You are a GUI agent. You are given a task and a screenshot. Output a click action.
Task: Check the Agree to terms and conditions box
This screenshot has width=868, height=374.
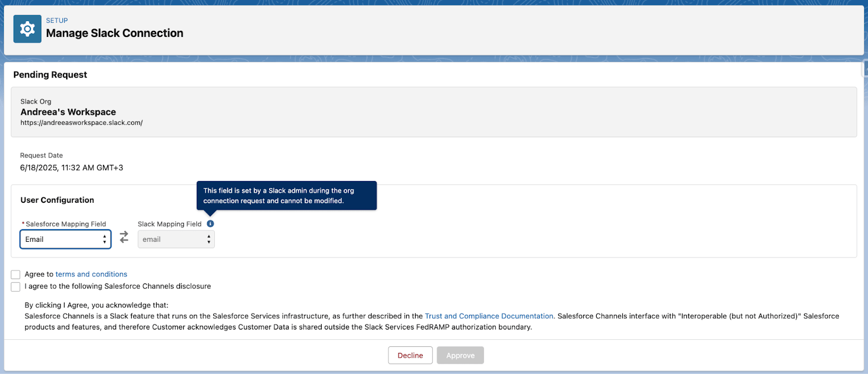click(x=16, y=275)
